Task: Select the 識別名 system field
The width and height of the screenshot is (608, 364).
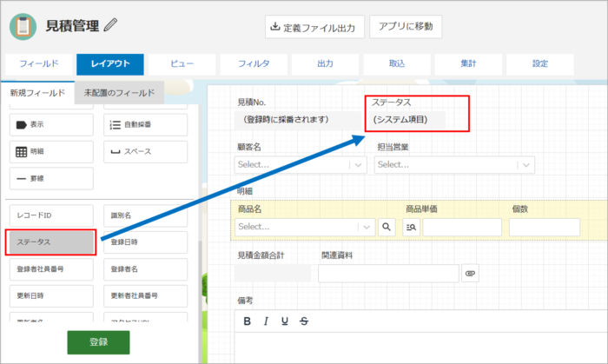Action: coord(145,215)
